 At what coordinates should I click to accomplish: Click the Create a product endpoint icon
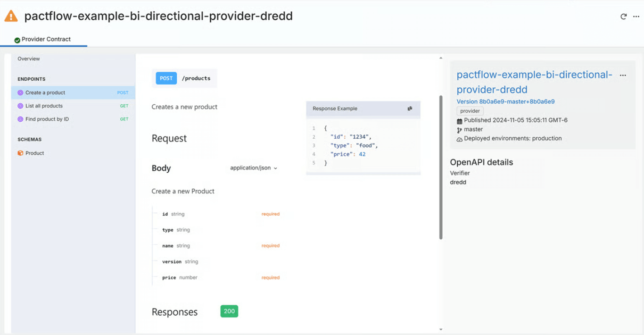[20, 93]
